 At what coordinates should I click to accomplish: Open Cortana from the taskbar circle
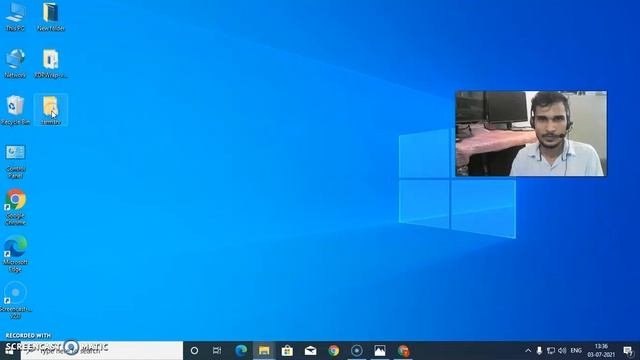click(x=194, y=350)
